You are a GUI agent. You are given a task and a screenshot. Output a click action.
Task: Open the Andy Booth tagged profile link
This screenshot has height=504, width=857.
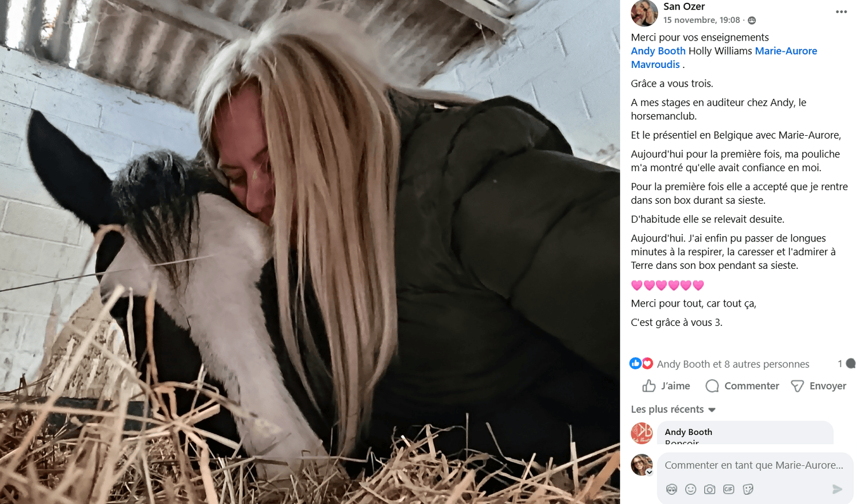pos(658,51)
